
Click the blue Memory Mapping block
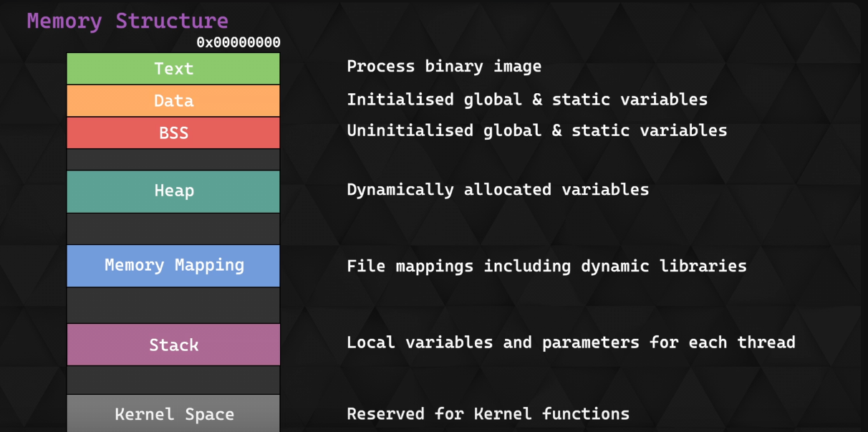(173, 266)
